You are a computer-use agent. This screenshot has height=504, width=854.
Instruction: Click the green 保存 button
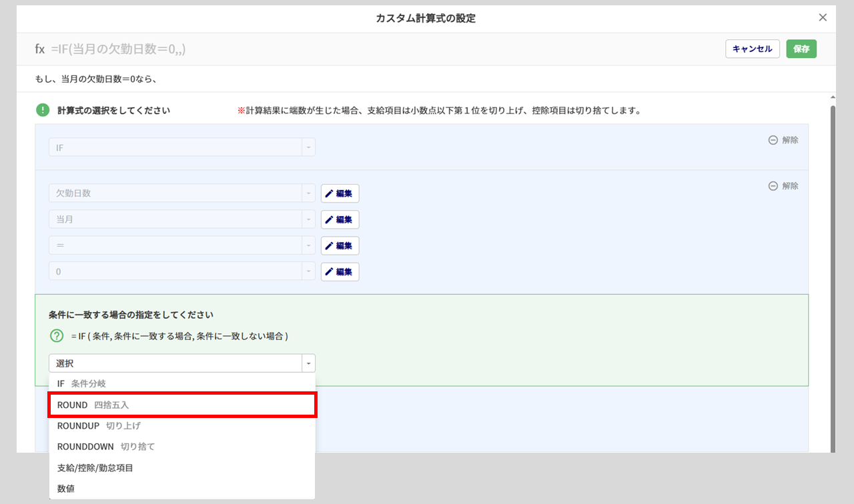coord(801,49)
